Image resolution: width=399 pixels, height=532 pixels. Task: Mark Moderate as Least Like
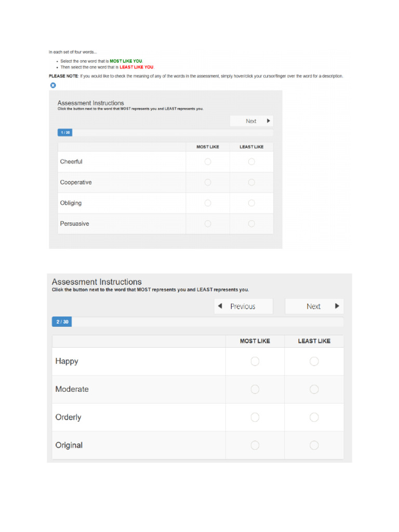(x=314, y=390)
